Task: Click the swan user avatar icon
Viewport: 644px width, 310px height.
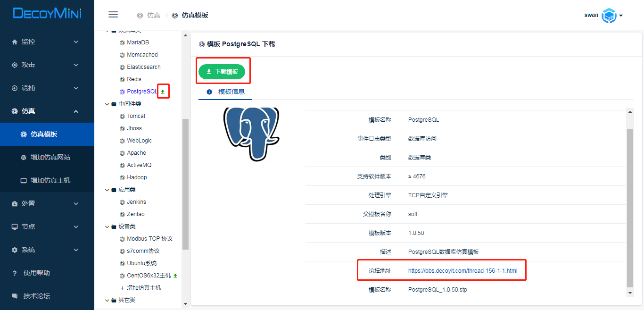Action: (x=609, y=16)
